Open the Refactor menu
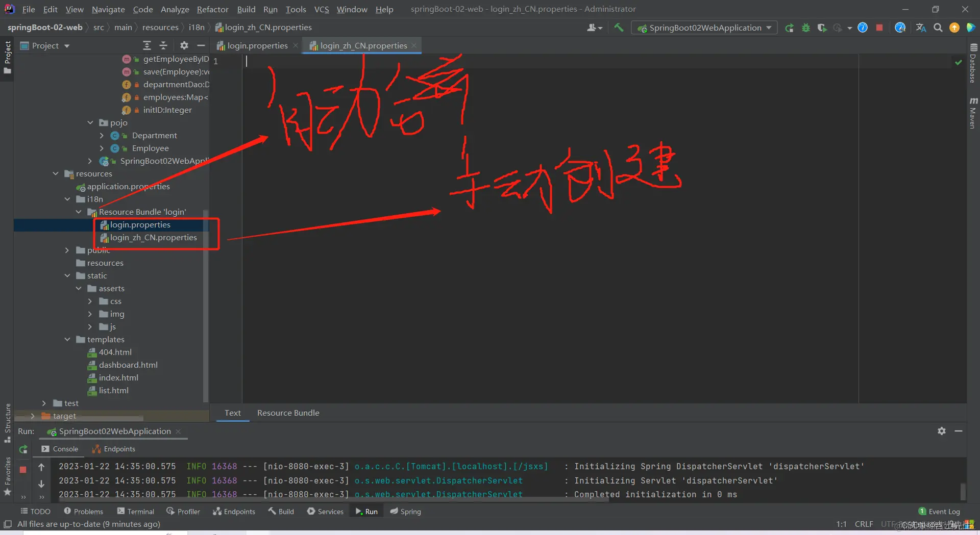Screen dimensions: 980x535 coord(213,9)
